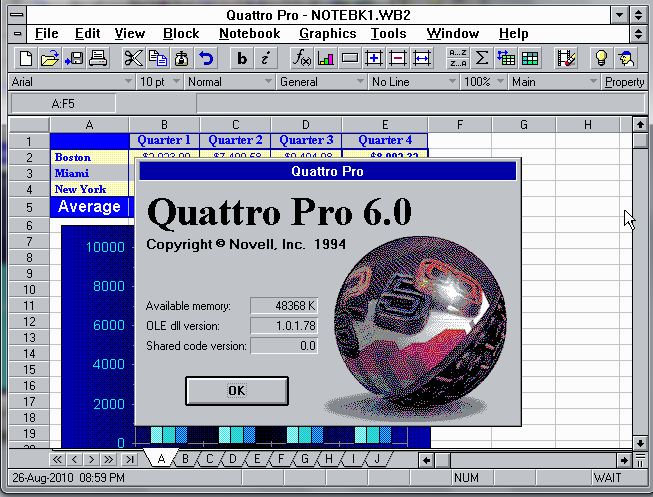Open the Main toolbar selector dropdown
Image resolution: width=653 pixels, height=497 pixels.
593,82
